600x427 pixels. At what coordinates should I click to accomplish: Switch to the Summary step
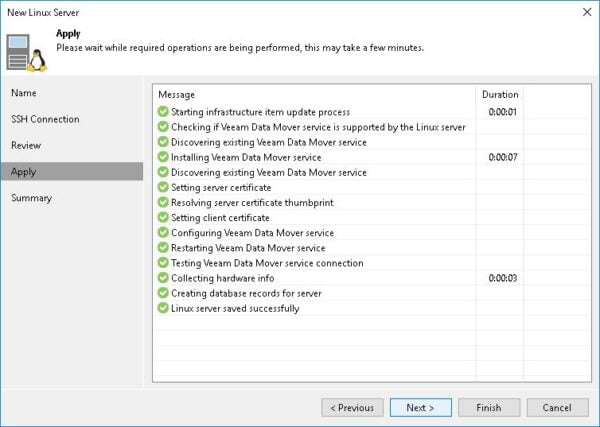point(32,198)
